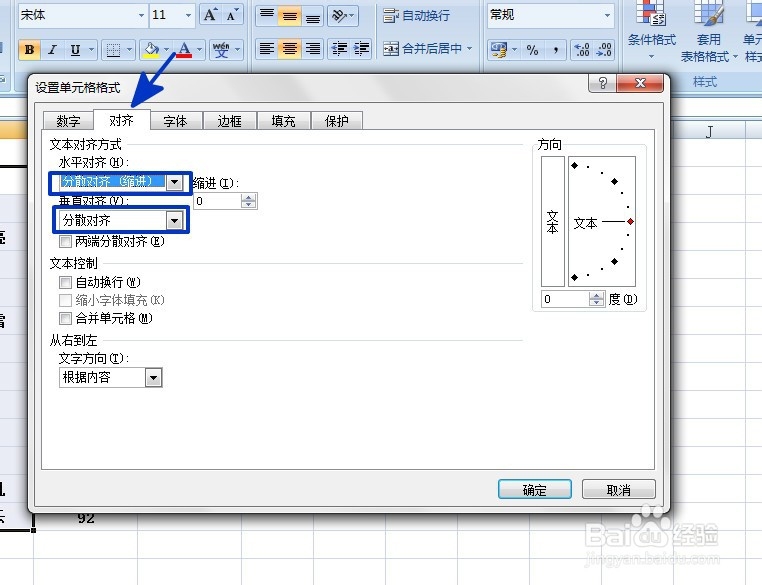Toggle Italic formatting in ribbon
Screen dimensions: 762x585
point(52,50)
